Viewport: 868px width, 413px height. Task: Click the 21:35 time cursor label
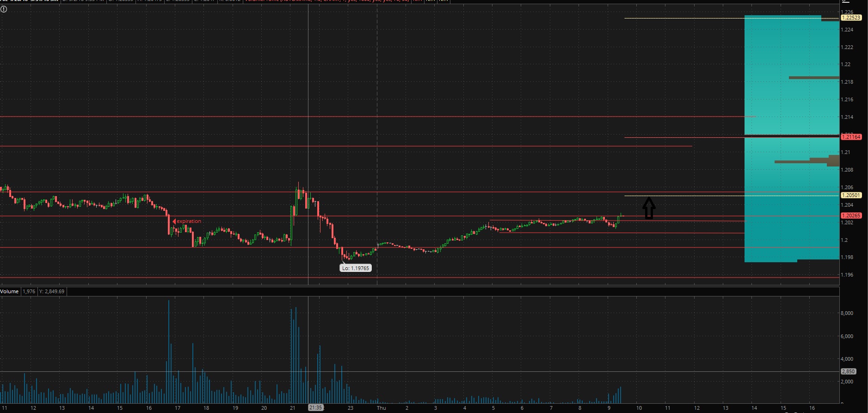[315, 408]
